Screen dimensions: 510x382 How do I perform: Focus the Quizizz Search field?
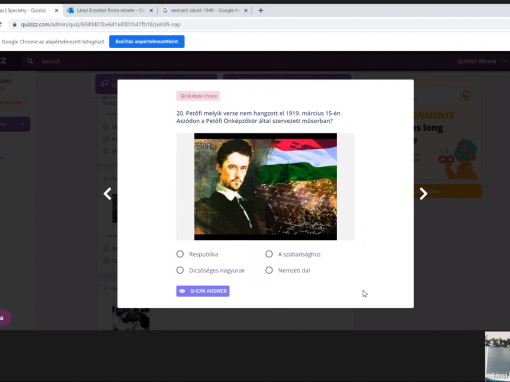pyautogui.click(x=51, y=61)
